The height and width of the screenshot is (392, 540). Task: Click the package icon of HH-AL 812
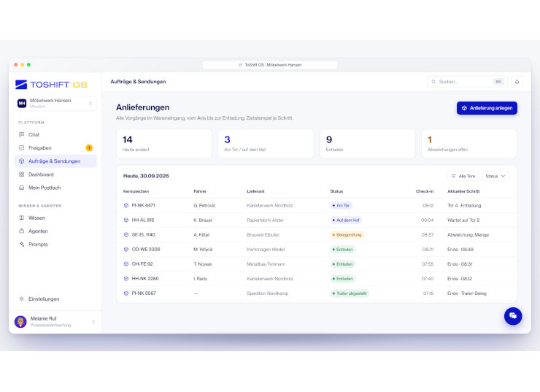click(126, 220)
